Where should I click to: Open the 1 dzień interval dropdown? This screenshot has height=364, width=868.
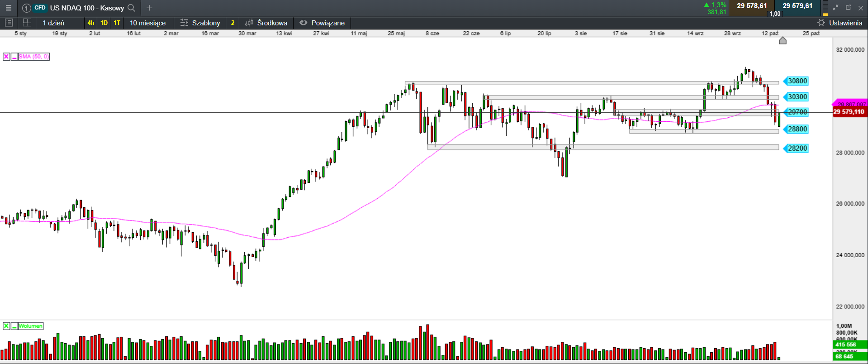pyautogui.click(x=53, y=23)
